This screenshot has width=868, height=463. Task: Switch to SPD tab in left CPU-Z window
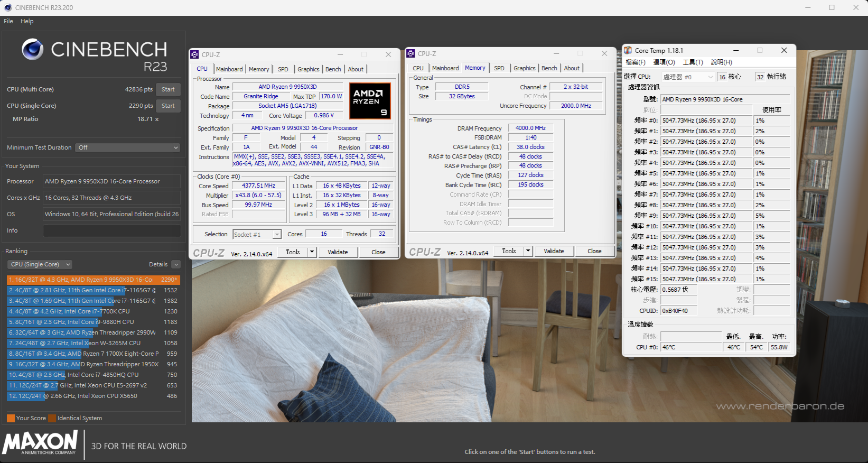pyautogui.click(x=283, y=69)
